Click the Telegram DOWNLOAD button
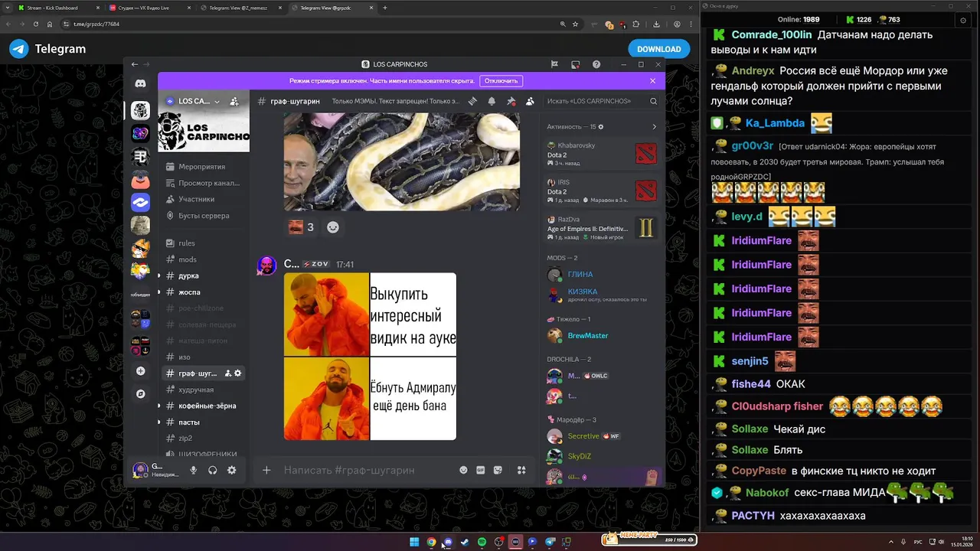Image resolution: width=980 pixels, height=551 pixels. coord(659,49)
